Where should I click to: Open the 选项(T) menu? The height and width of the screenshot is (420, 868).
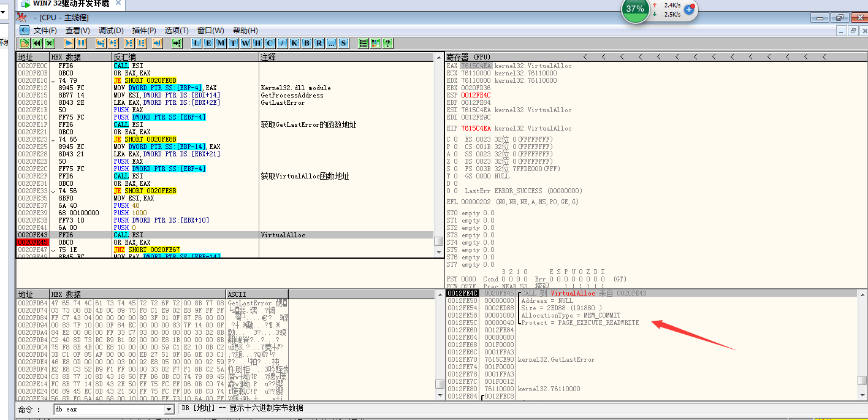coord(177,31)
